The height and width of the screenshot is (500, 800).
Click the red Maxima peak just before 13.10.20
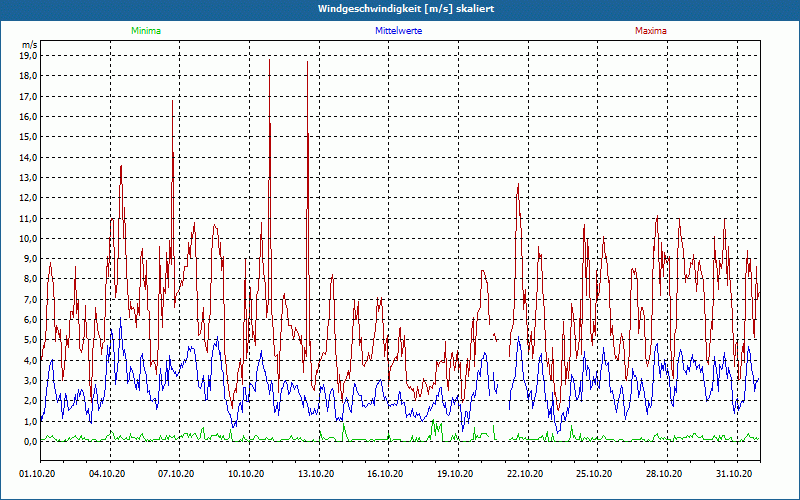point(308,62)
